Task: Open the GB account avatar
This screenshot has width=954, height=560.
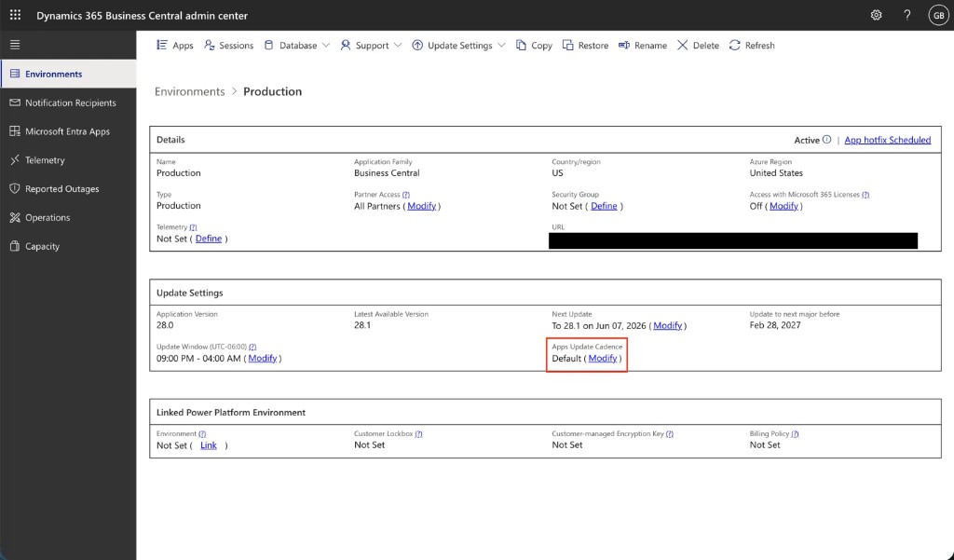Action: 938,15
